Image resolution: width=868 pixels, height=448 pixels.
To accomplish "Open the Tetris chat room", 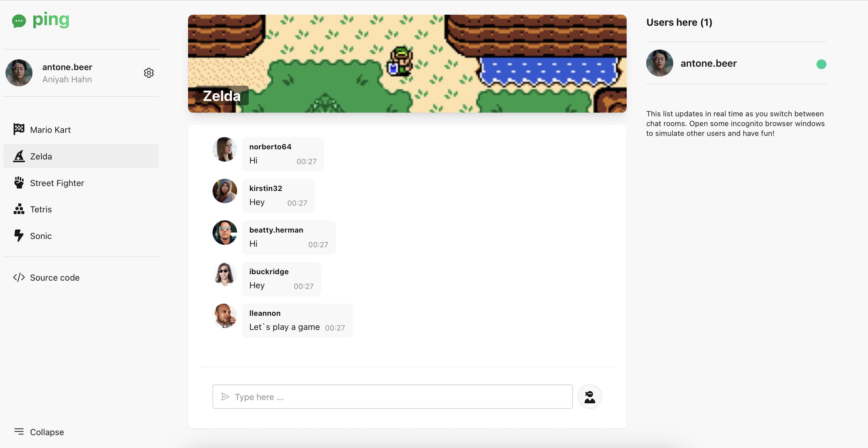I will tap(81, 209).
